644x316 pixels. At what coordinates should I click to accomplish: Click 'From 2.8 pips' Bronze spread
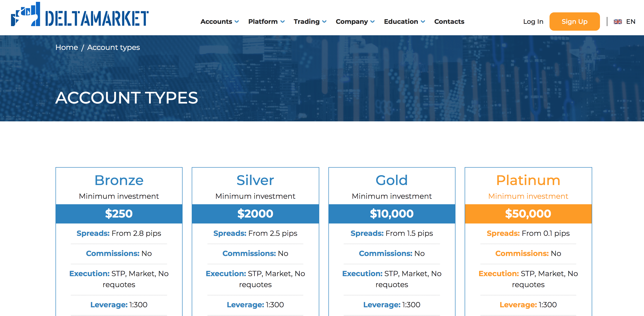[x=136, y=233]
